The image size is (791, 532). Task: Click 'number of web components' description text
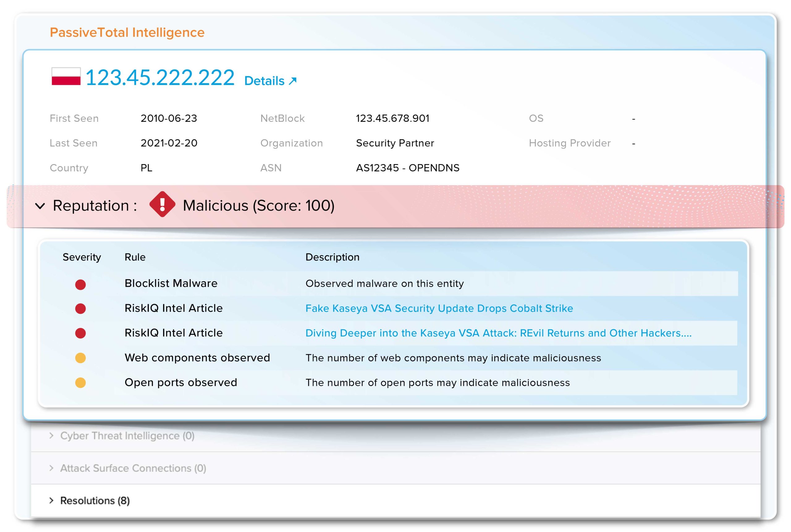tap(453, 358)
